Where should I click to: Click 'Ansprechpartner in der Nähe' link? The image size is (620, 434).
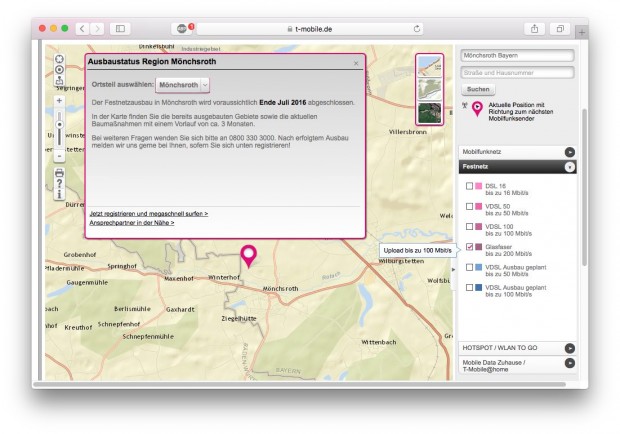[132, 223]
